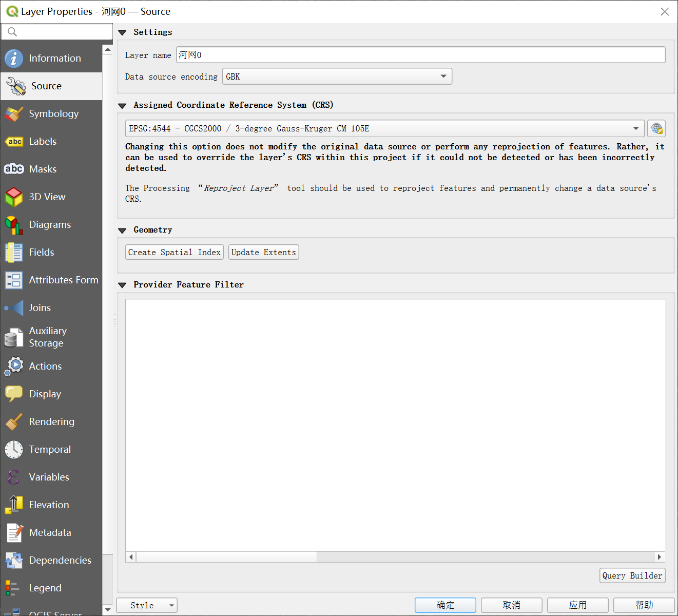Open the Query Builder
Viewport: 678px width, 616px height.
click(x=632, y=575)
